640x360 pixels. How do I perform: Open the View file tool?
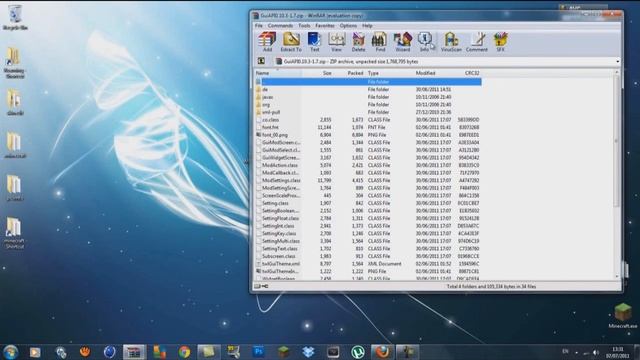coord(336,42)
